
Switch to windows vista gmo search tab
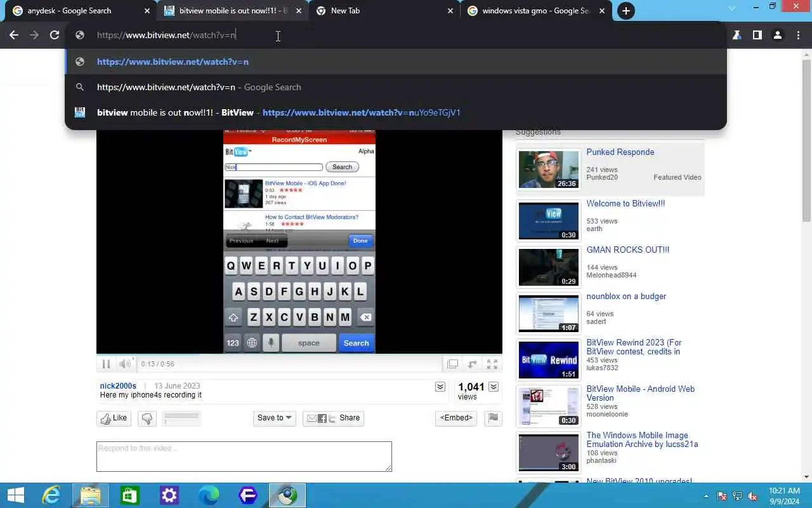click(535, 11)
